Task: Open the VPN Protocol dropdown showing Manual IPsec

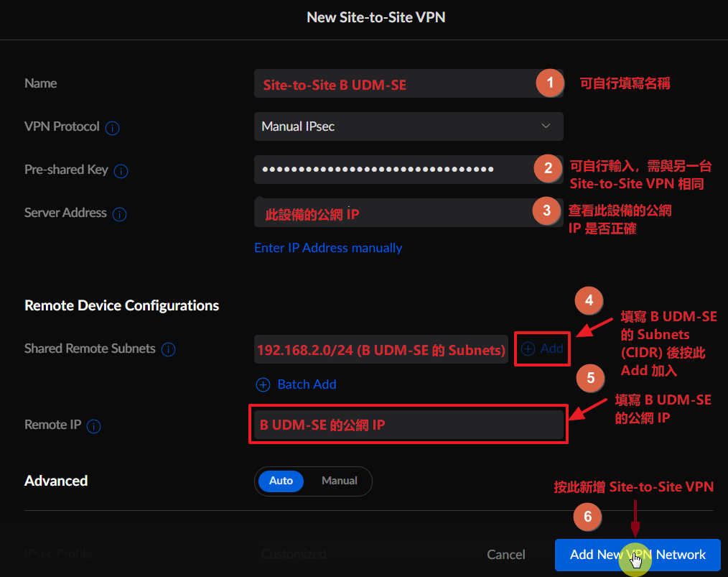Action: [x=409, y=126]
